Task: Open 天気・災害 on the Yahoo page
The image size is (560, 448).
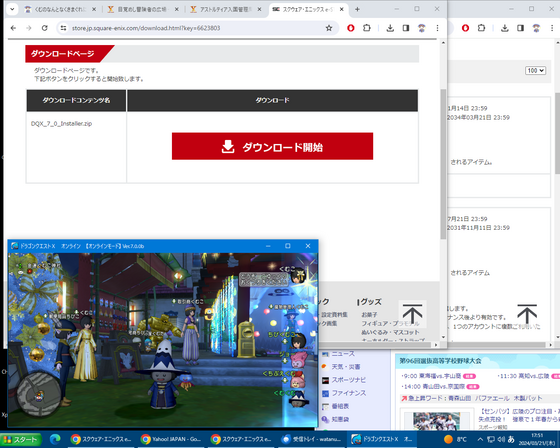Action: [x=346, y=367]
